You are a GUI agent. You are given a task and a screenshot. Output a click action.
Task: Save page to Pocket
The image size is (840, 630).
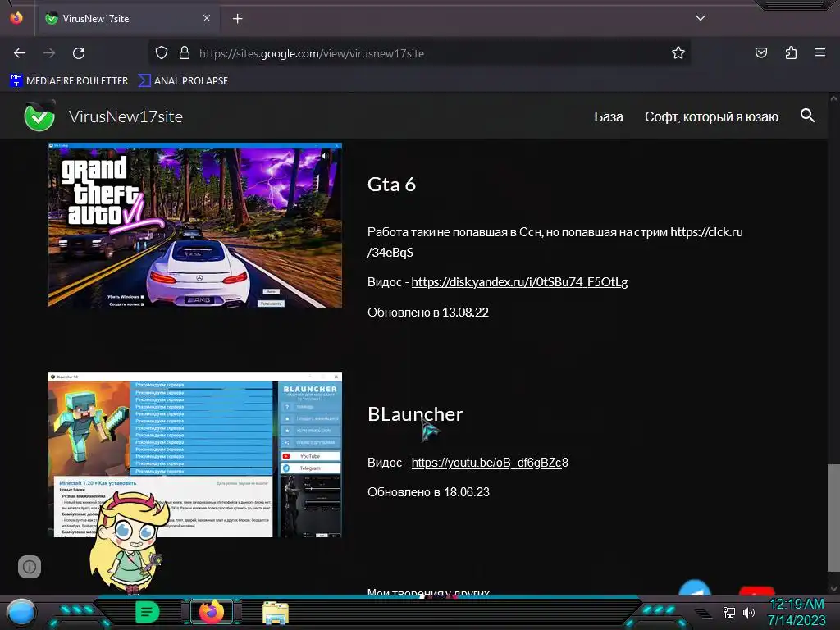(760, 52)
